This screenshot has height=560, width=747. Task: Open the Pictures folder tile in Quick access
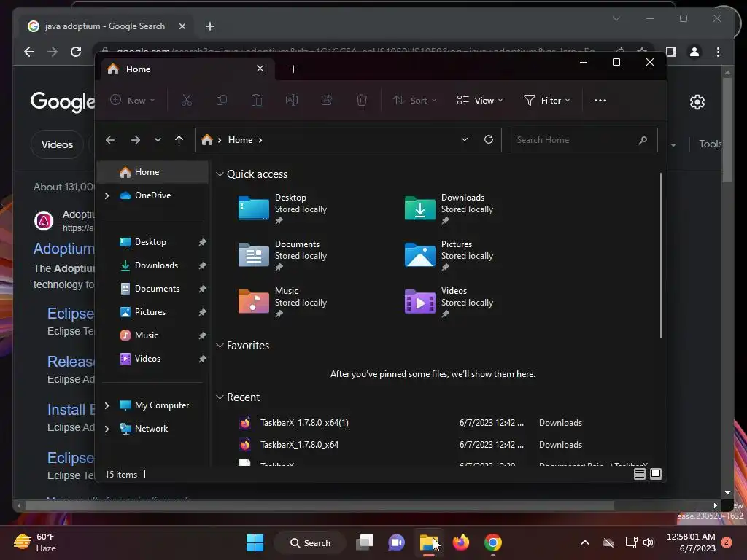click(449, 255)
